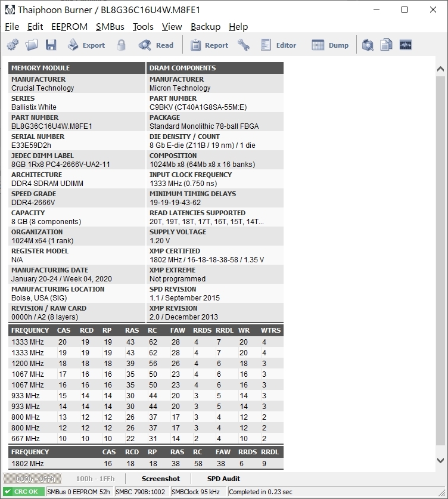The width and height of the screenshot is (448, 499).
Task: Switch to the 000h - 0FFh tab
Action: pos(32,479)
